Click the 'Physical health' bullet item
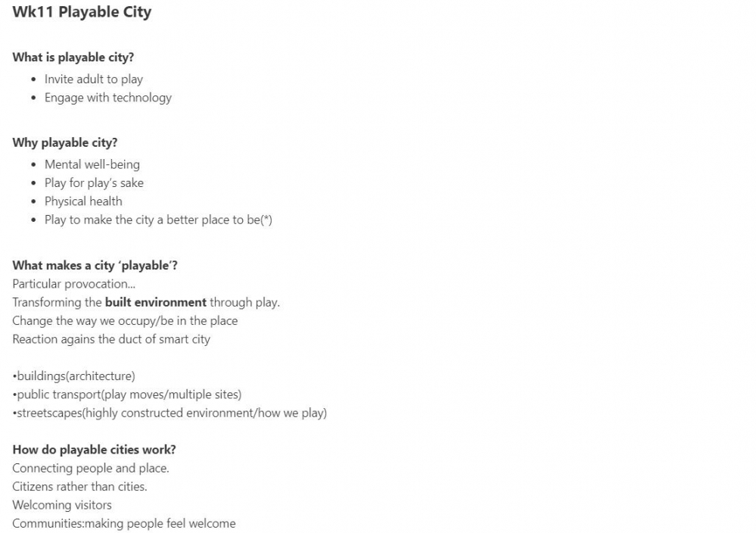The height and width of the screenshot is (533, 756). pos(83,201)
